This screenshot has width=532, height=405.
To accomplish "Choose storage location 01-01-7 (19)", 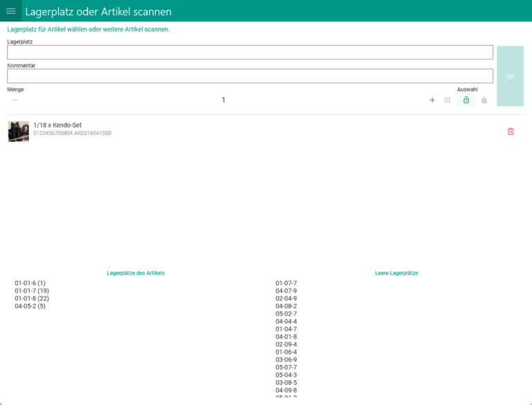I will click(31, 291).
